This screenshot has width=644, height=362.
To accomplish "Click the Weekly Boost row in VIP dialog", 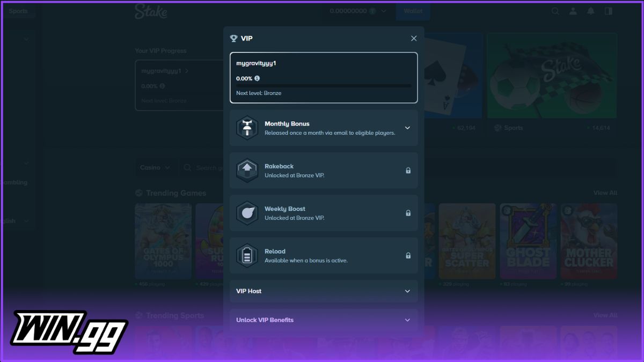I will 324,213.
